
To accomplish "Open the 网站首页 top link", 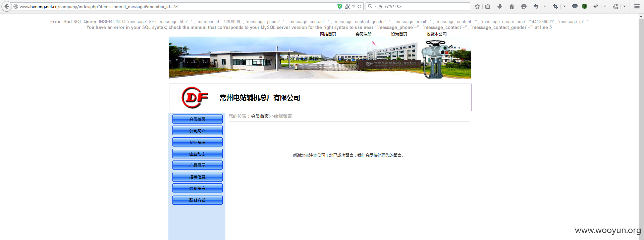I will click(x=328, y=34).
